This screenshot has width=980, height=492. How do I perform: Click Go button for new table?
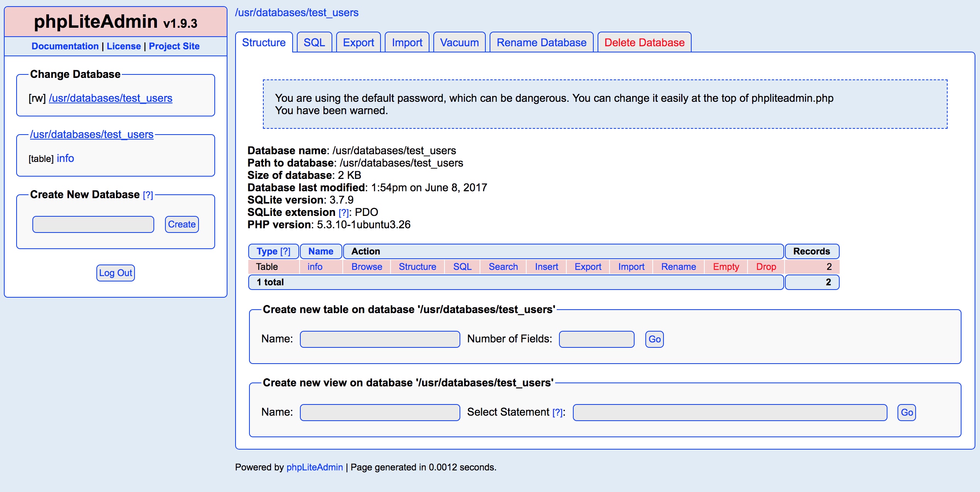(654, 339)
